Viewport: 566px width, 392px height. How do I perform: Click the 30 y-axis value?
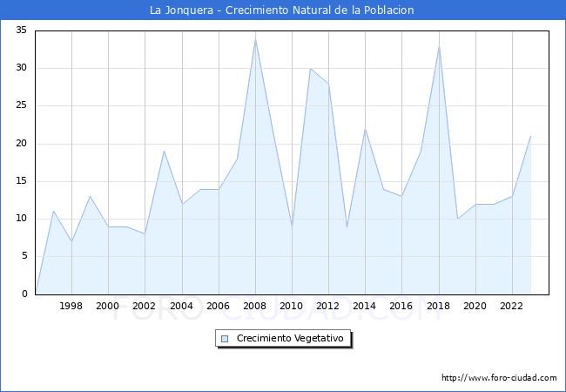pyautogui.click(x=22, y=68)
